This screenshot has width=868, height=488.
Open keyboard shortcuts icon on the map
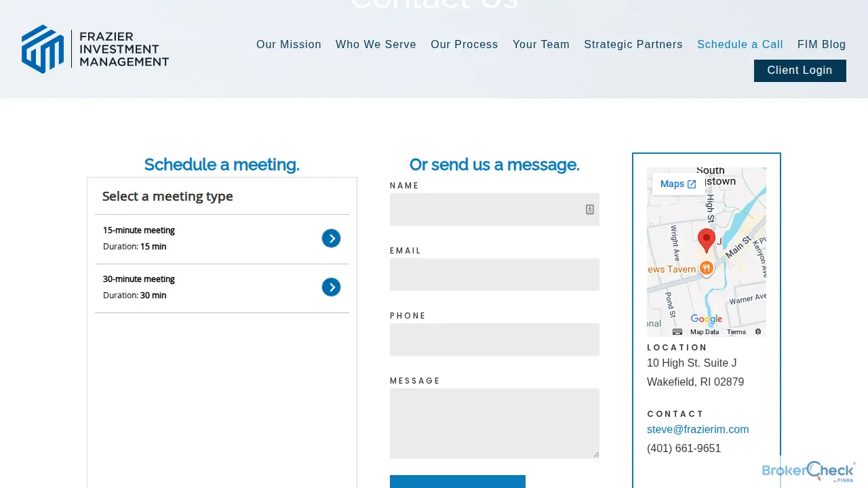(677, 332)
